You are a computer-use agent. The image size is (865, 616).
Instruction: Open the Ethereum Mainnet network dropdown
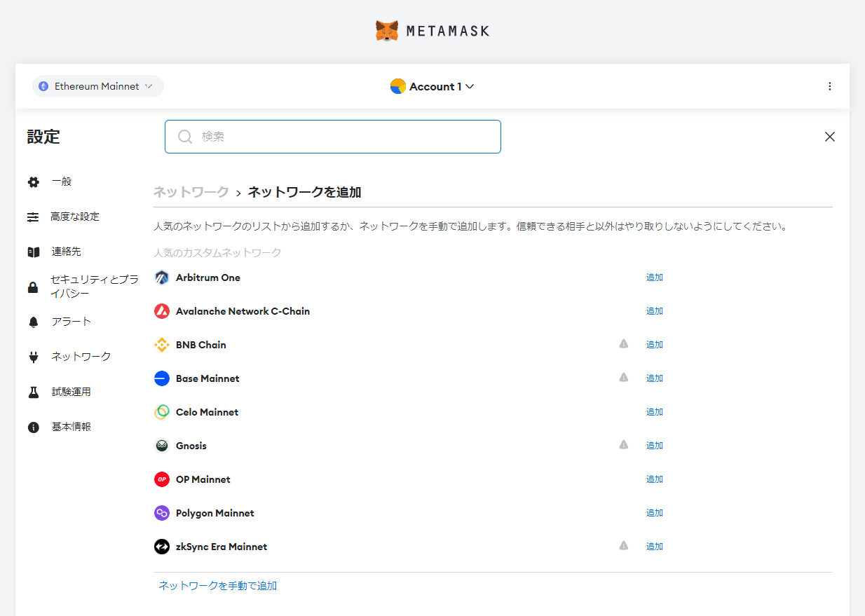[98, 86]
